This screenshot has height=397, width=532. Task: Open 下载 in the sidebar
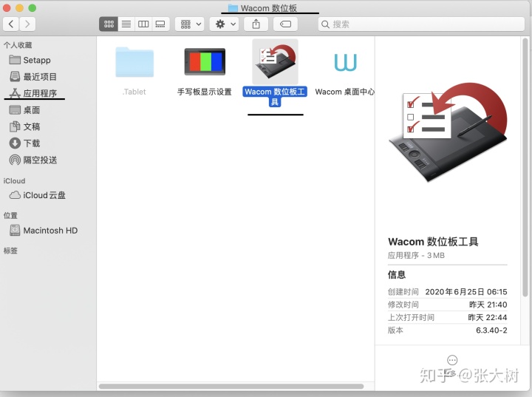pyautogui.click(x=25, y=143)
